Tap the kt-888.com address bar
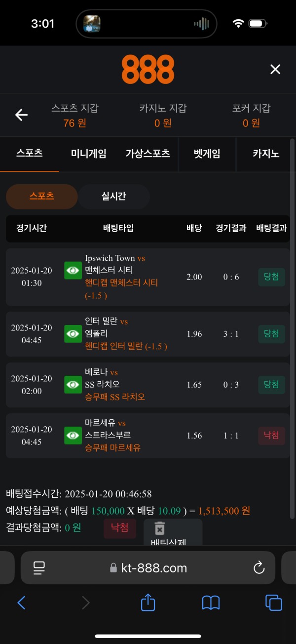 (x=148, y=568)
